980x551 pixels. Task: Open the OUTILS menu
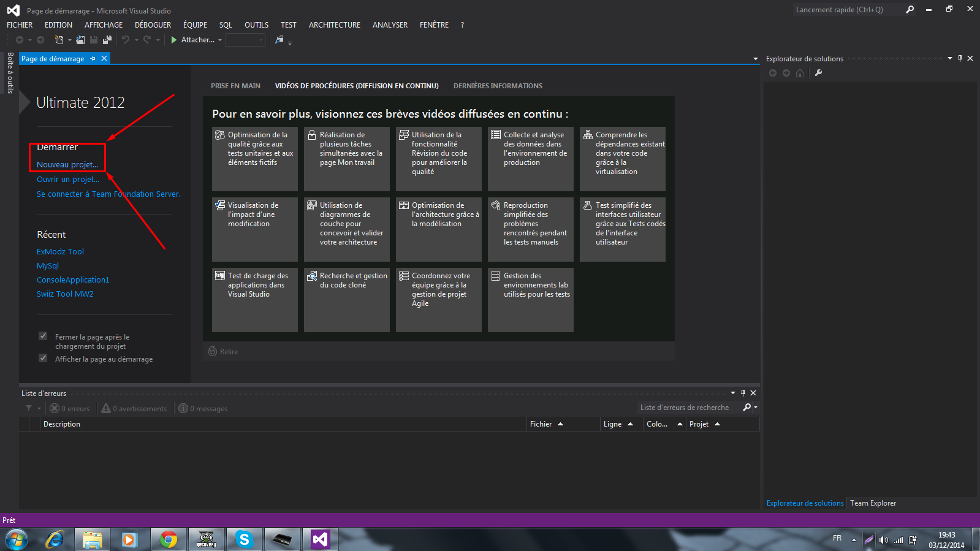coord(256,25)
